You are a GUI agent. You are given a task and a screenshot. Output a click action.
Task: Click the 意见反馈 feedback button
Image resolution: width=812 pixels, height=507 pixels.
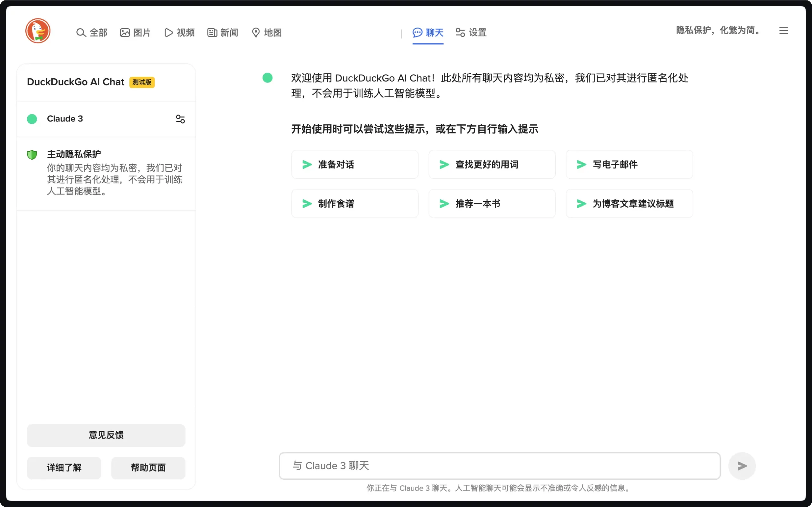(106, 435)
